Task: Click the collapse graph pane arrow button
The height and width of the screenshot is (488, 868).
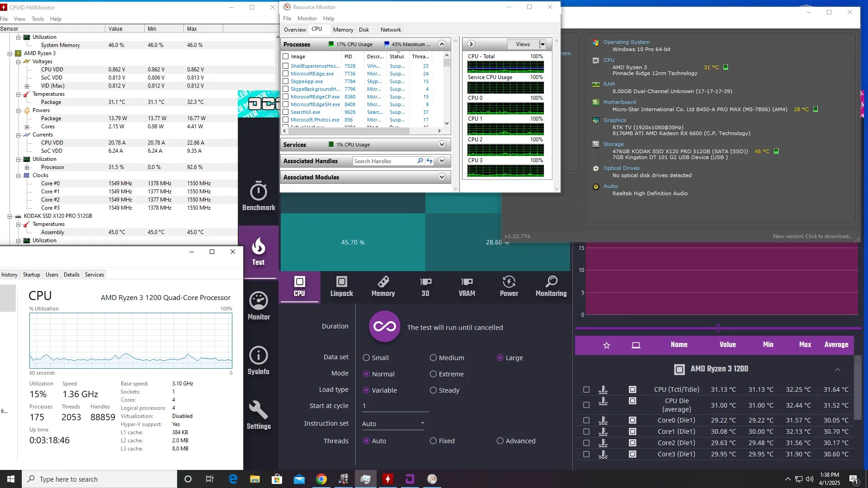Action: pyautogui.click(x=471, y=44)
